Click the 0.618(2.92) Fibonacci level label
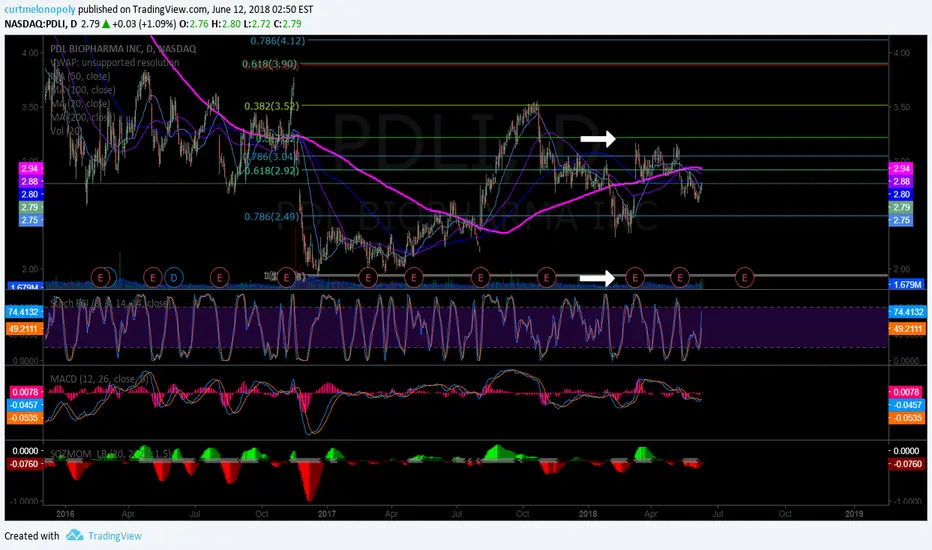Viewport: 932px width, 550px height. 271,171
